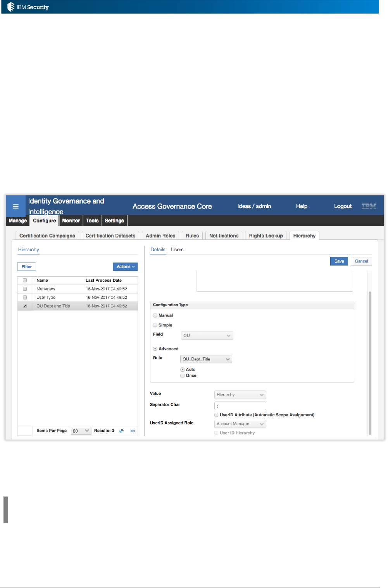This screenshot has width=388, height=588.
Task: Select the Details sub-tab
Action: (x=158, y=250)
